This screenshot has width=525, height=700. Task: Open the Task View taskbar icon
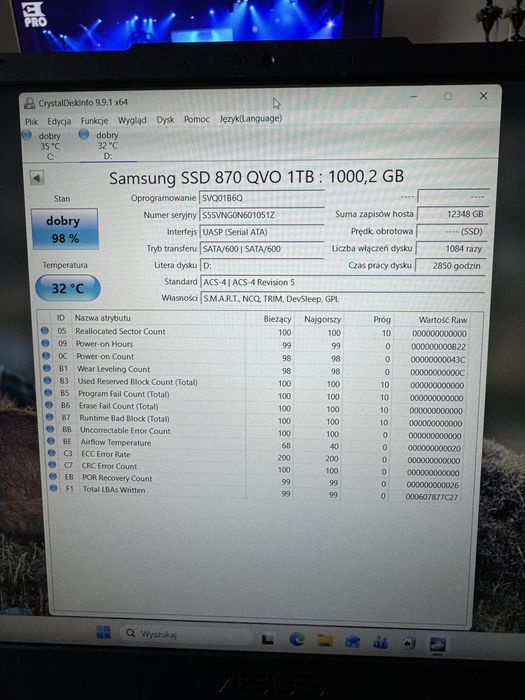[x=267, y=640]
